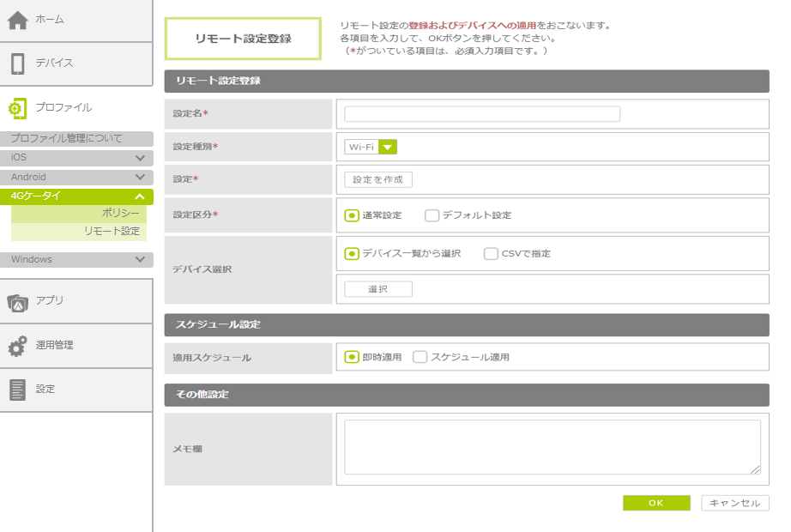The height and width of the screenshot is (532, 791).
Task: Select the デフォルト設定 option
Action: click(432, 215)
